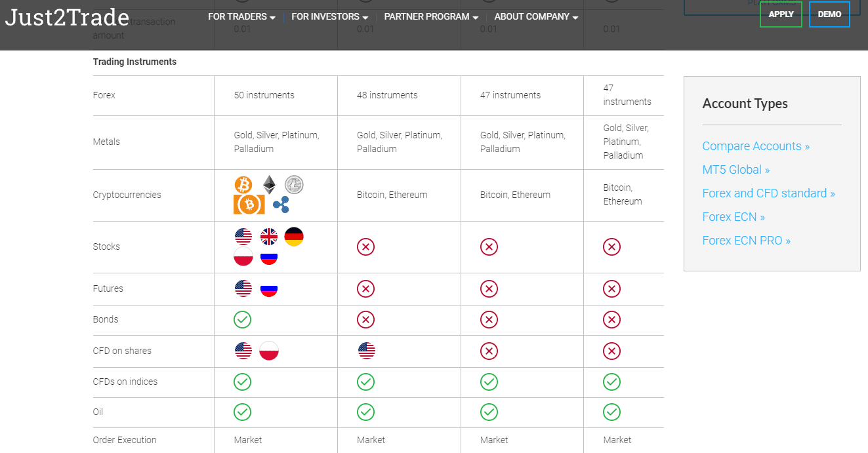Click Oil checkmark in 50 instruments column
This screenshot has height=453, width=868.
[243, 412]
